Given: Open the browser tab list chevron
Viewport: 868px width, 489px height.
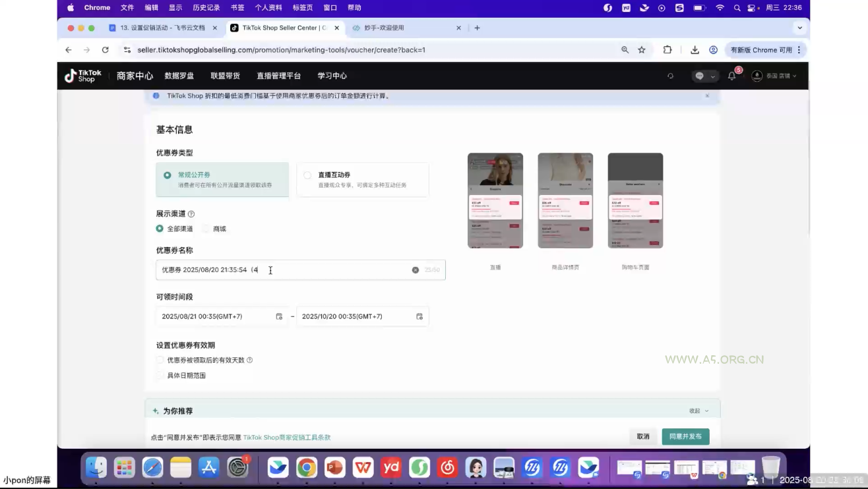Looking at the screenshot, I should (x=799, y=28).
